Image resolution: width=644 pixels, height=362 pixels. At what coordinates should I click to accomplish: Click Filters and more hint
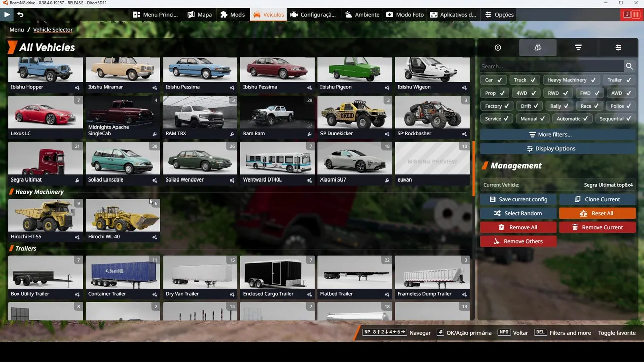[570, 333]
